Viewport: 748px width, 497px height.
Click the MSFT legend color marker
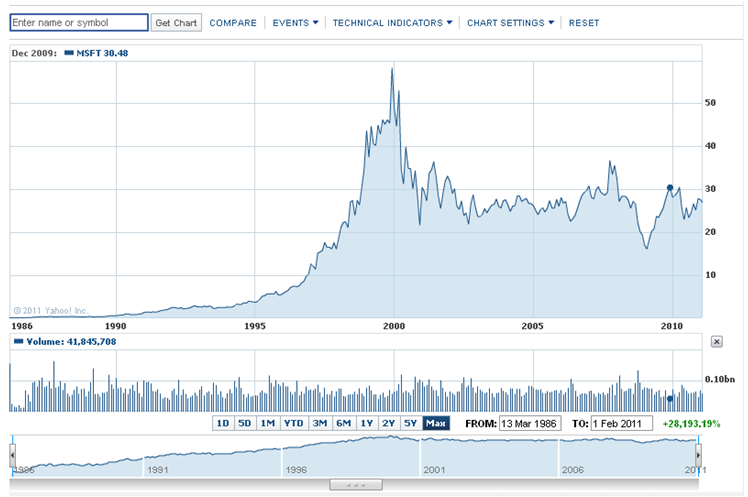[x=69, y=53]
